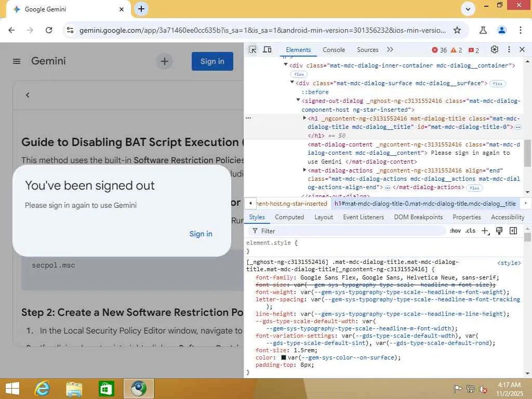Reload the page
The image size is (532, 399).
pos(49,30)
